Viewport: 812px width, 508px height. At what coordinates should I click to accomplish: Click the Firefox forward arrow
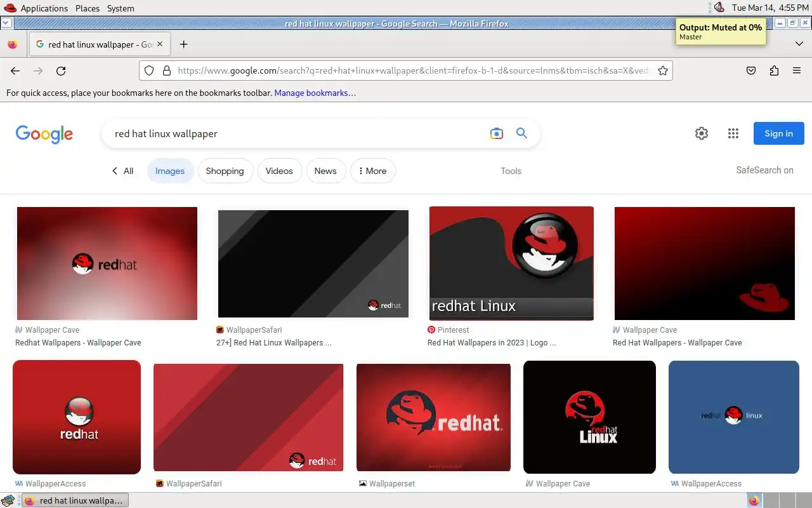pos(38,71)
